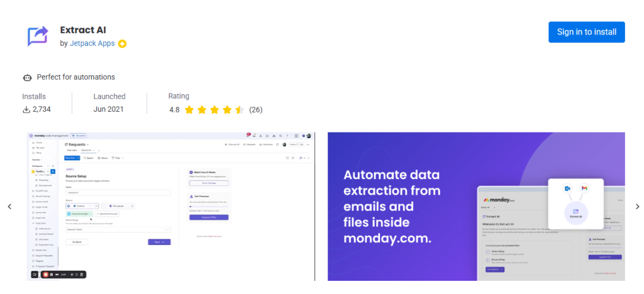This screenshot has width=644, height=294.
Task: Show next screenshot with right carousel arrow
Action: click(x=636, y=207)
